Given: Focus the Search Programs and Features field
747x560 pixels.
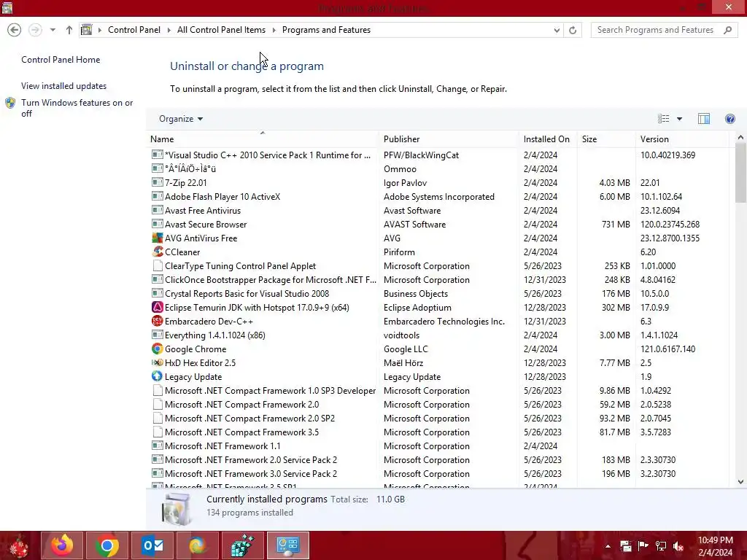Looking at the screenshot, I should 665,30.
